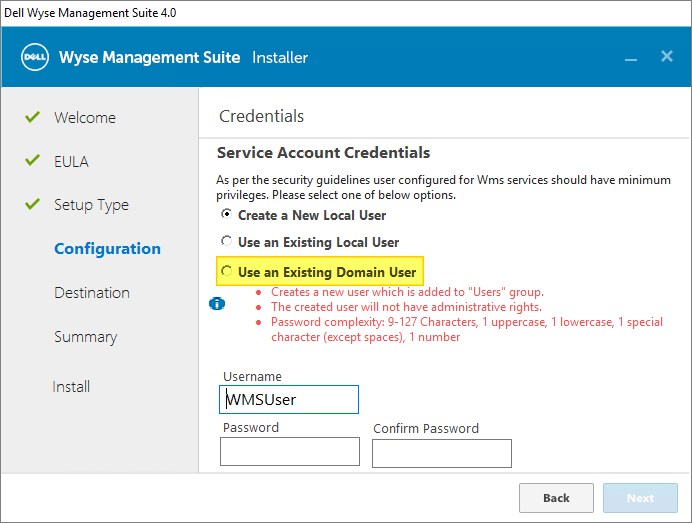
Task: Select the Configuration step
Action: coord(107,249)
